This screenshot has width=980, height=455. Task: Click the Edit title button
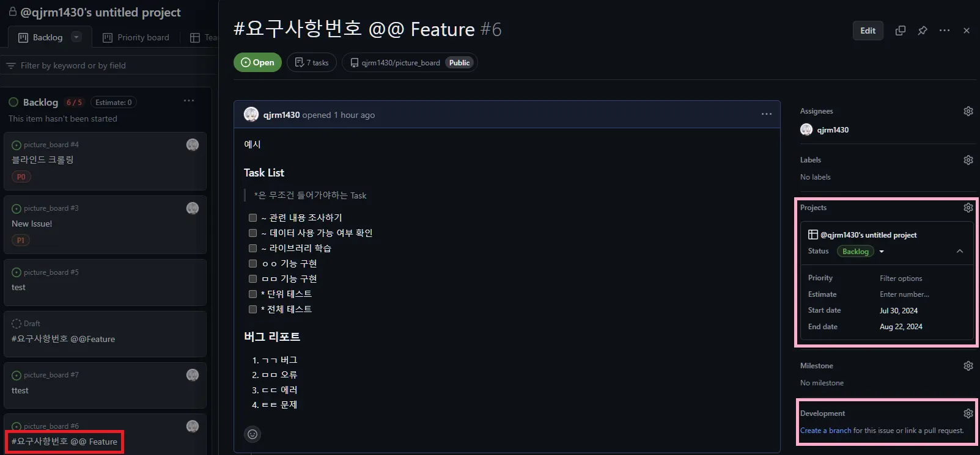[x=868, y=31]
